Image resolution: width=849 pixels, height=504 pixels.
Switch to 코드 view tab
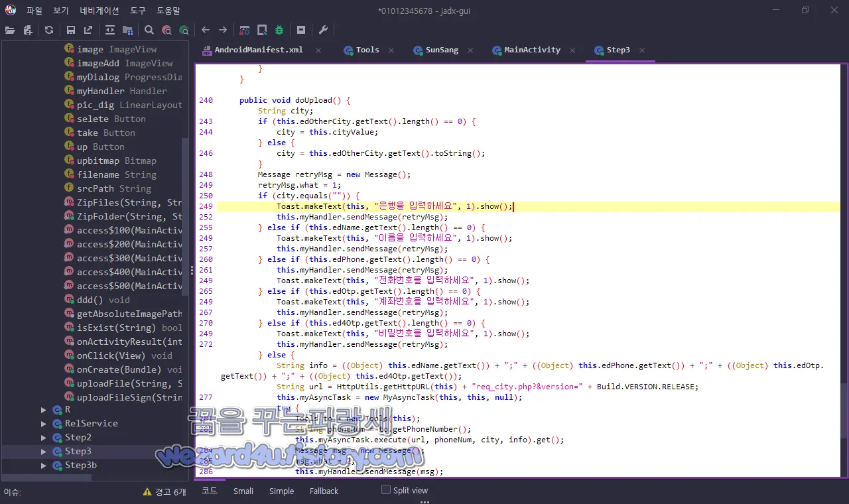pos(210,491)
